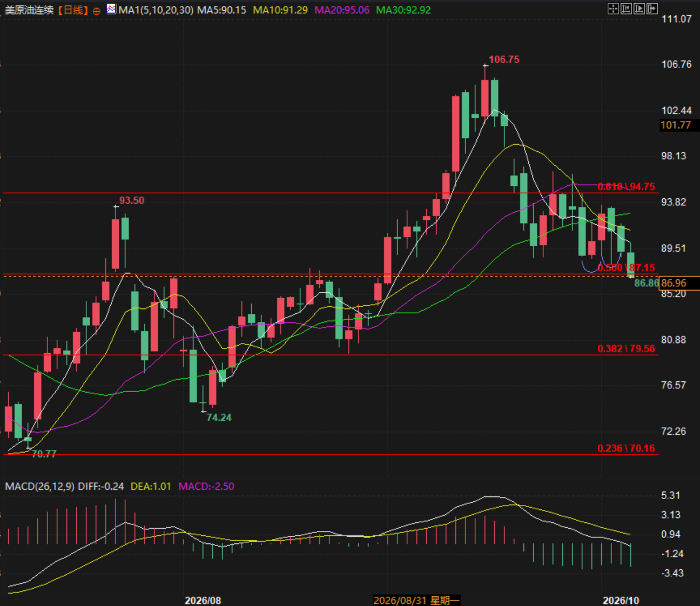Open MA1(5,10,20,30) indicator settings
Image resolution: width=700 pixels, height=606 pixels.
pos(156,10)
